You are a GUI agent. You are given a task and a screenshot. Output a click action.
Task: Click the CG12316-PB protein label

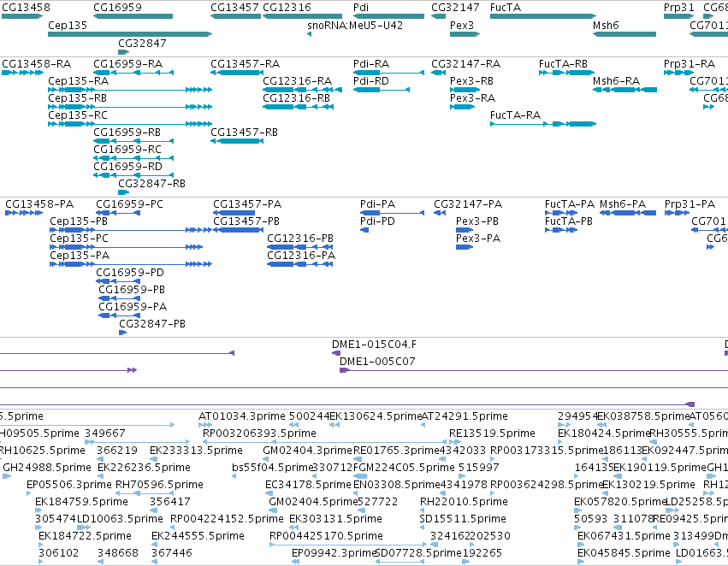(300, 239)
